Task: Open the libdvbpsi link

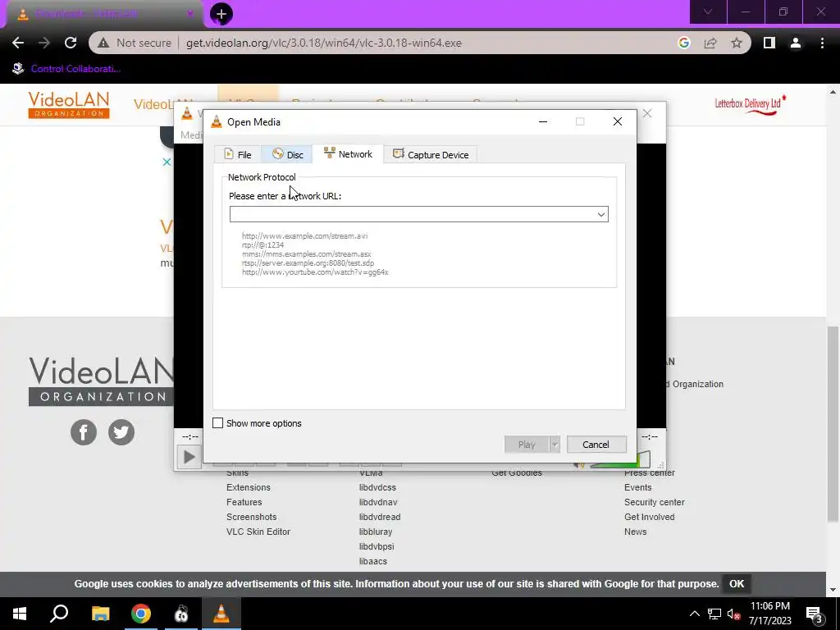Action: [376, 546]
